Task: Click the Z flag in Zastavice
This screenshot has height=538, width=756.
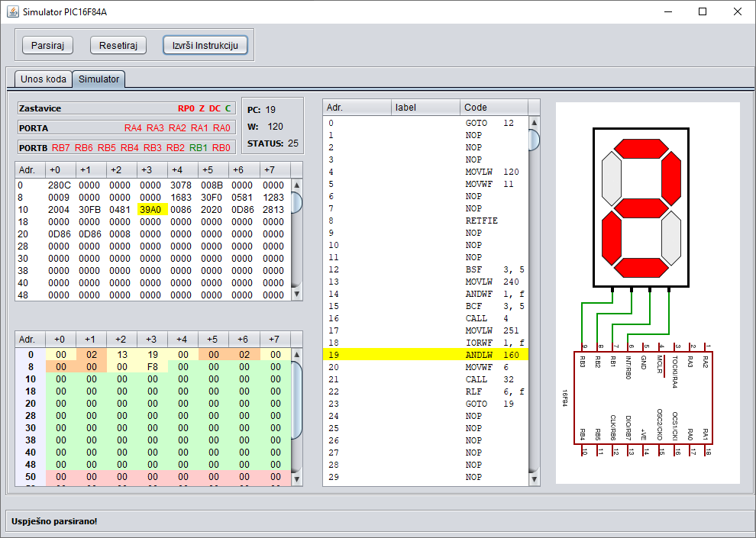Action: 202,108
